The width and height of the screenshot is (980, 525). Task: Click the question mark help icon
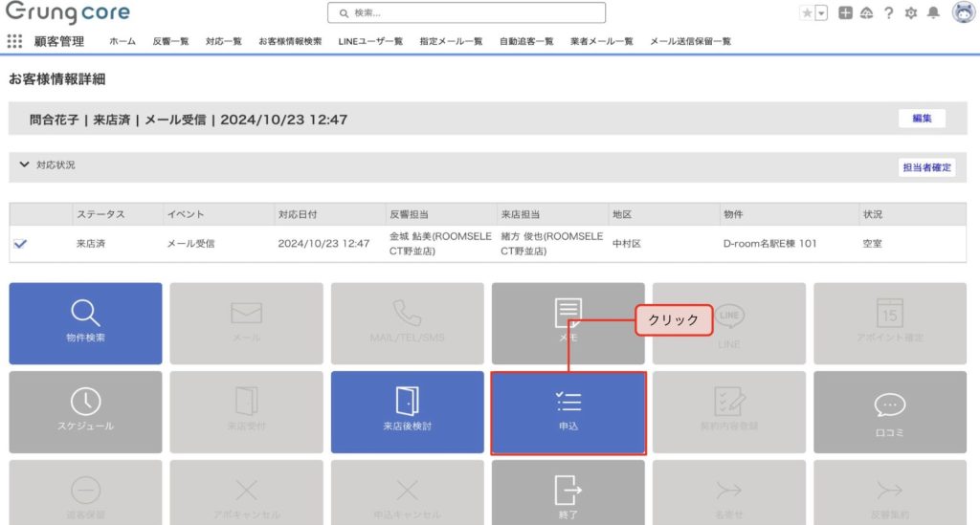coord(888,12)
